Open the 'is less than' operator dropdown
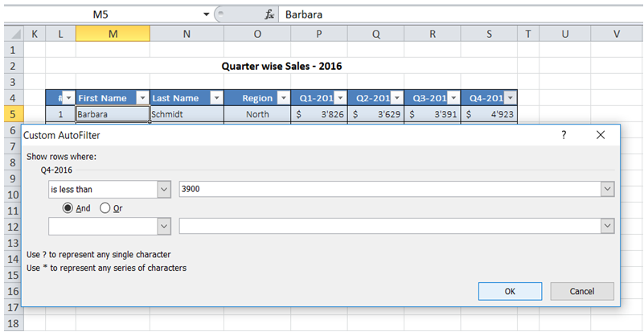644x332 pixels. [x=164, y=189]
